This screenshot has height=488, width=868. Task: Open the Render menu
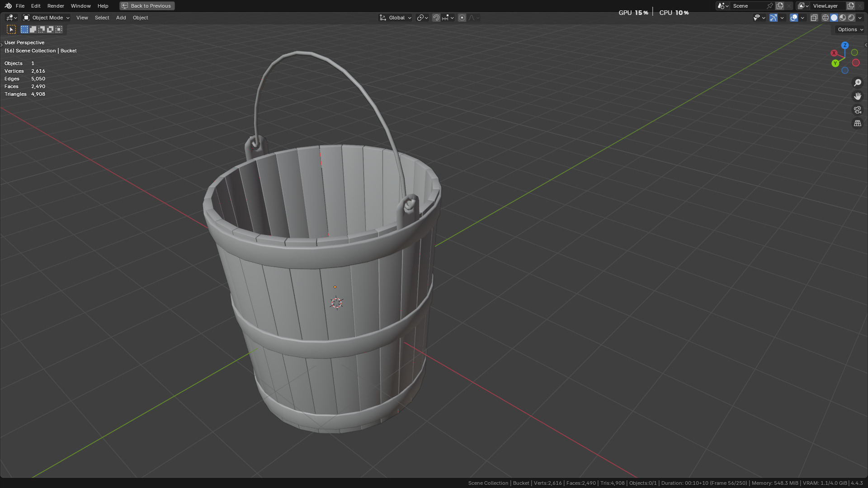point(56,6)
